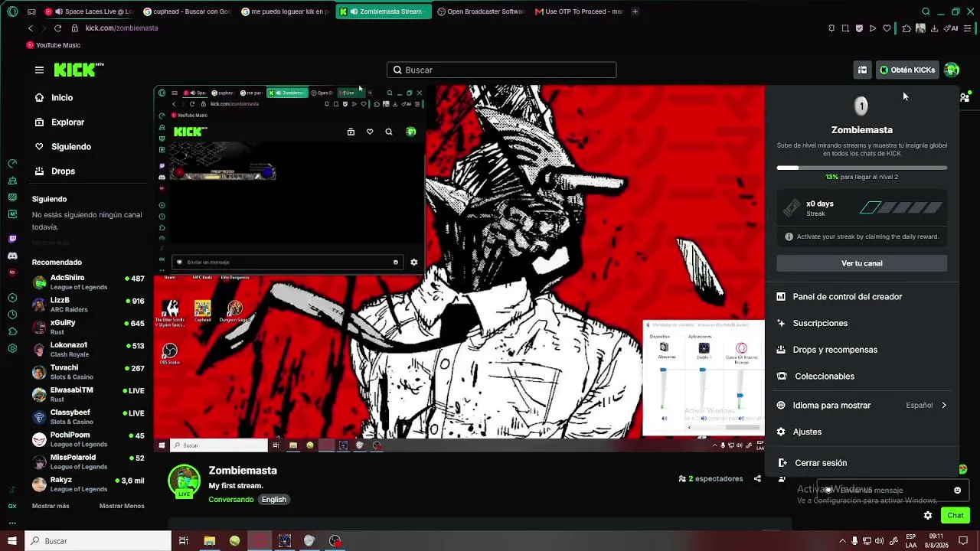Viewport: 980px width, 551px height.
Task: Open Opera GX sidebar settings gear
Action: click(12, 348)
